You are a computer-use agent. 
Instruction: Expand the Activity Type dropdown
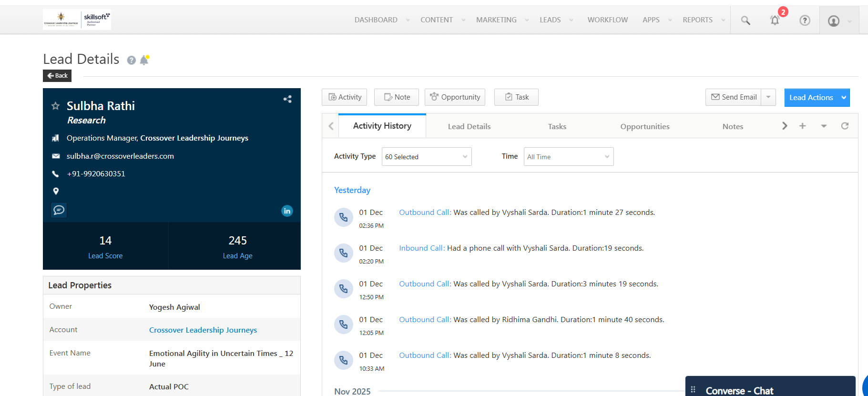click(427, 157)
